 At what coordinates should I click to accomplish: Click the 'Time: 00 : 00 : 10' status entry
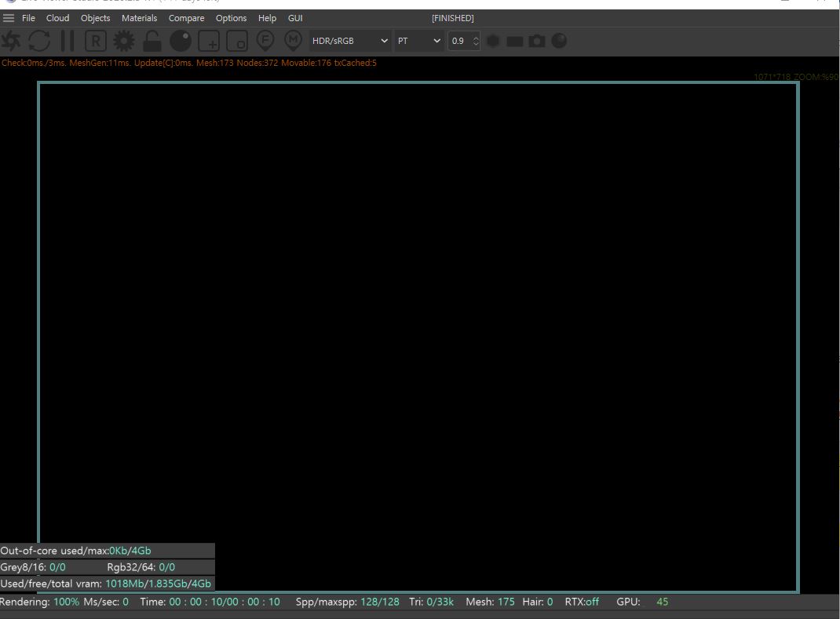point(210,602)
